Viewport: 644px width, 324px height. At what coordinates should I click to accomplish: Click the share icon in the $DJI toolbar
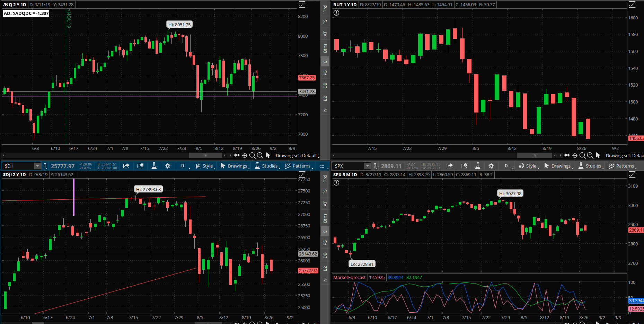[126, 166]
